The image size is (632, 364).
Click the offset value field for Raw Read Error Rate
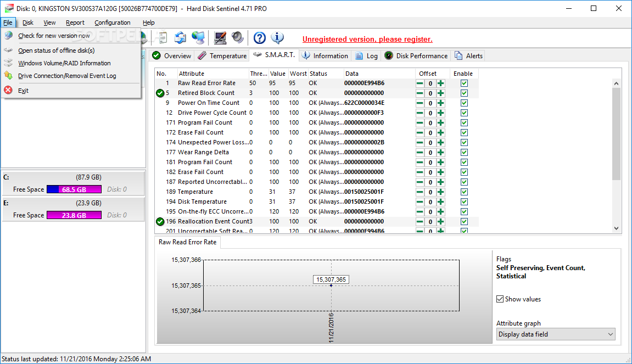pos(430,83)
